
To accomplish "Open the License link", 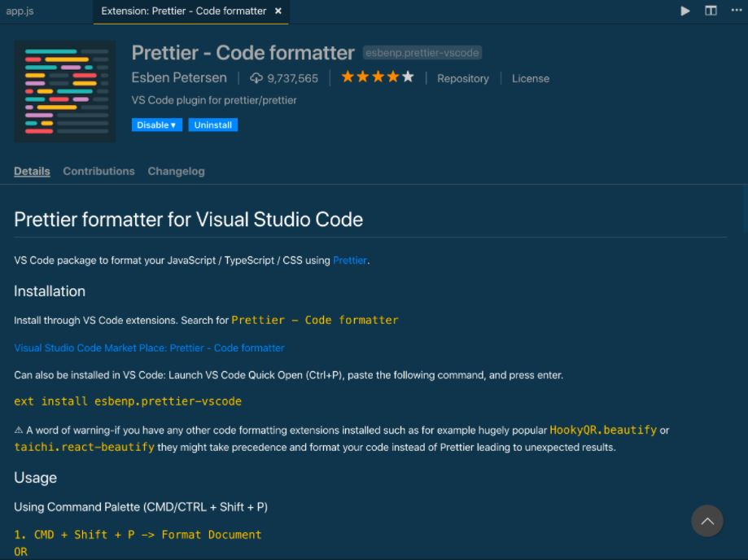I will (531, 78).
